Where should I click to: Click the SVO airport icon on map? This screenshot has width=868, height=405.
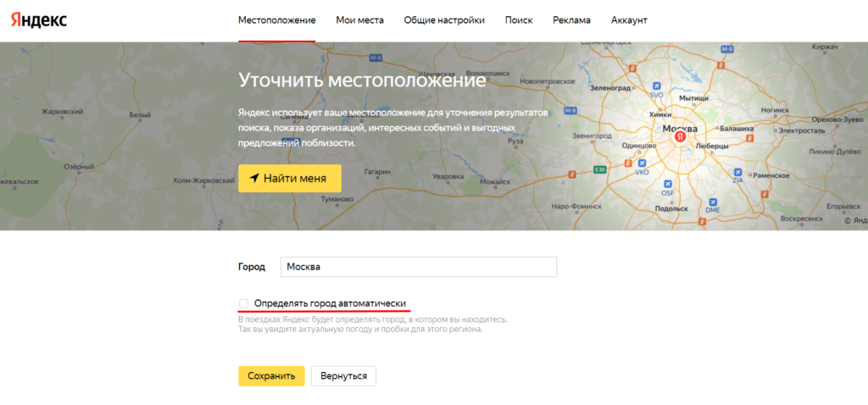(x=657, y=86)
